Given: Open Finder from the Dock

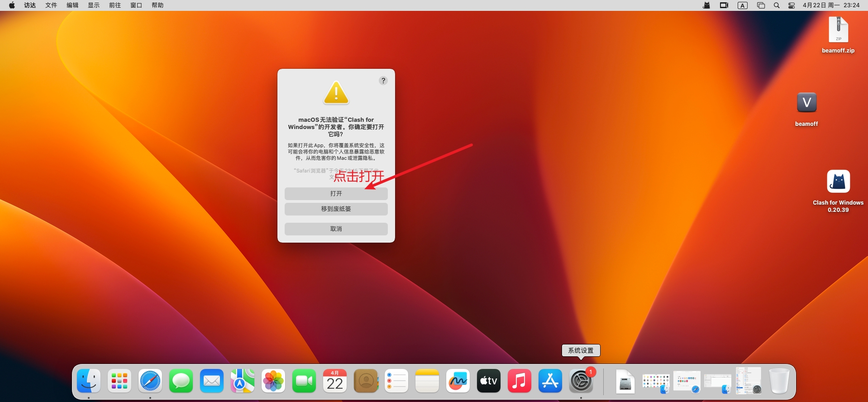Looking at the screenshot, I should (89, 381).
